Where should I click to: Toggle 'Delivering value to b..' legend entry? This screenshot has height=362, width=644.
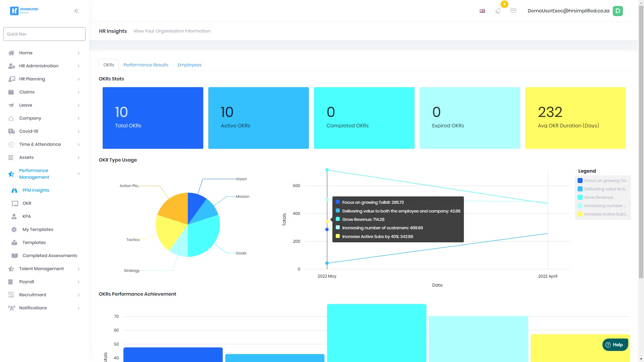(603, 189)
